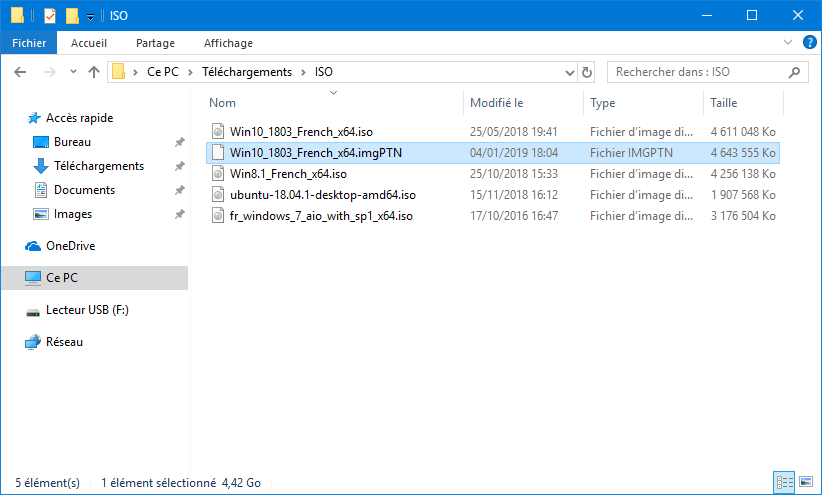Click the pin icon next to Bureau
822x495 pixels.
tap(179, 142)
